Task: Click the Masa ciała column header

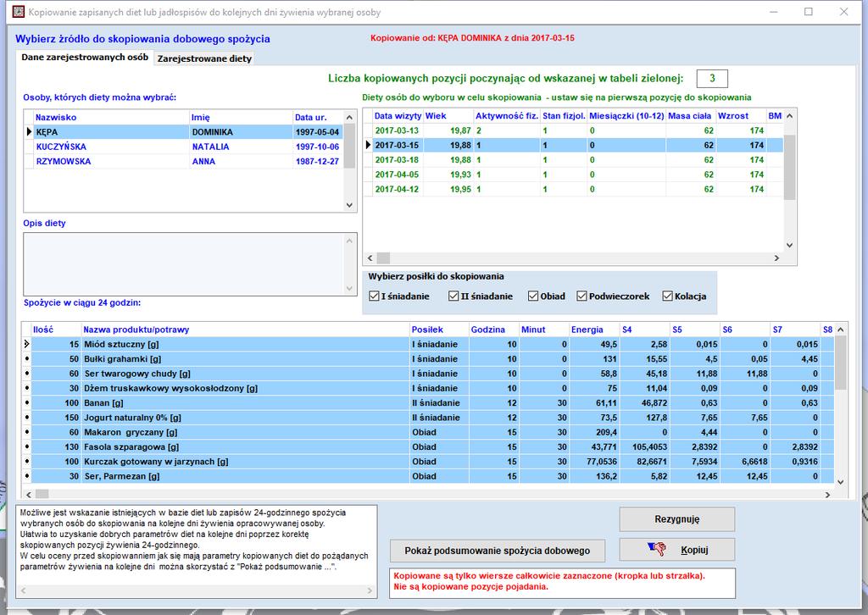Action: 690,115
